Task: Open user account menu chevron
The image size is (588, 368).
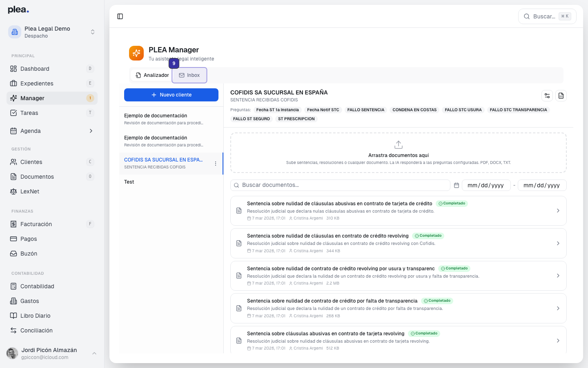Action: point(94,353)
